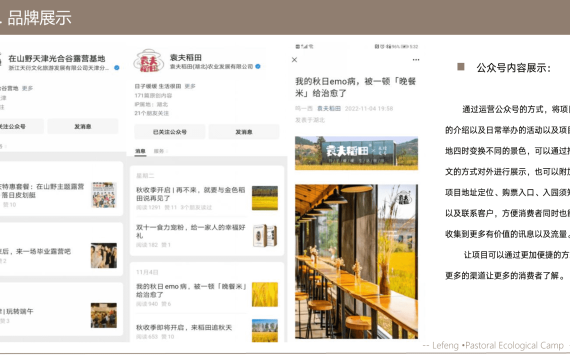Open post 来一场毕业露营吧
The width and height of the screenshot is (570, 360).
pyautogui.click(x=35, y=251)
